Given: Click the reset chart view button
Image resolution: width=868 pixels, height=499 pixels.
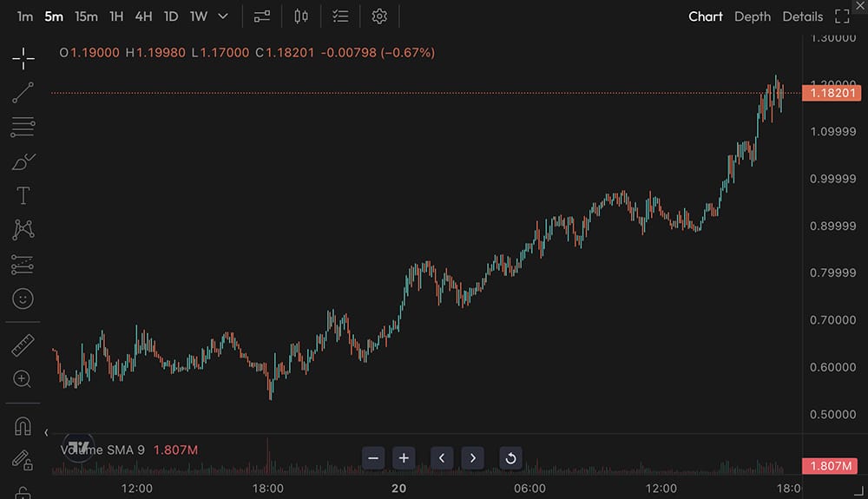Looking at the screenshot, I should pyautogui.click(x=511, y=457).
